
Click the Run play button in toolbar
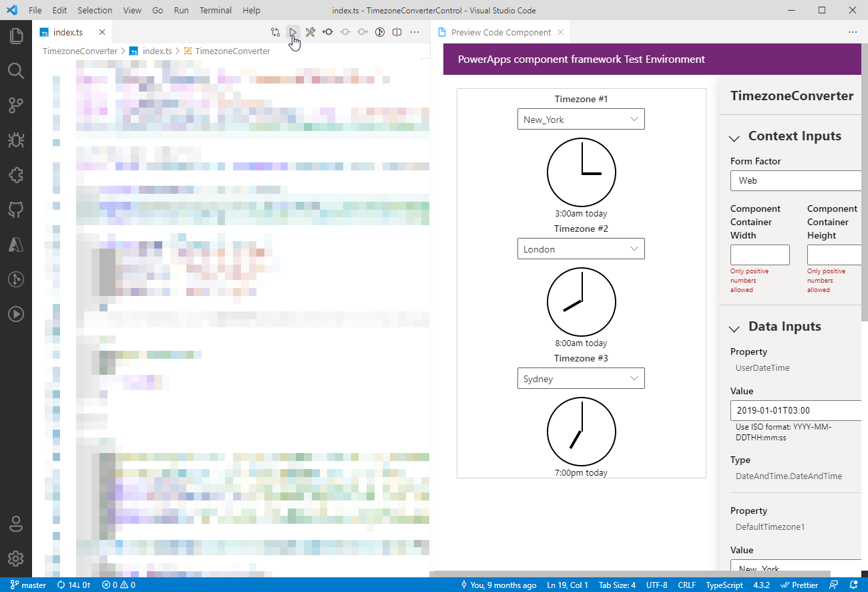click(292, 31)
